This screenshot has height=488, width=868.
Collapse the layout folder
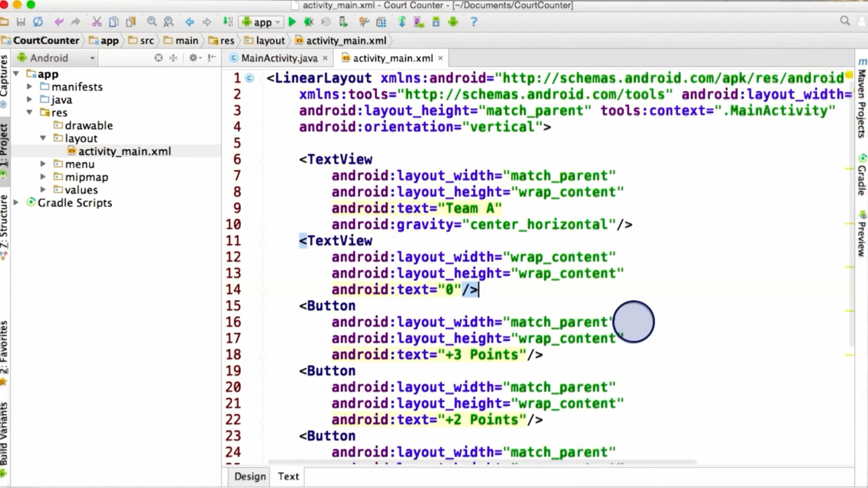click(43, 138)
